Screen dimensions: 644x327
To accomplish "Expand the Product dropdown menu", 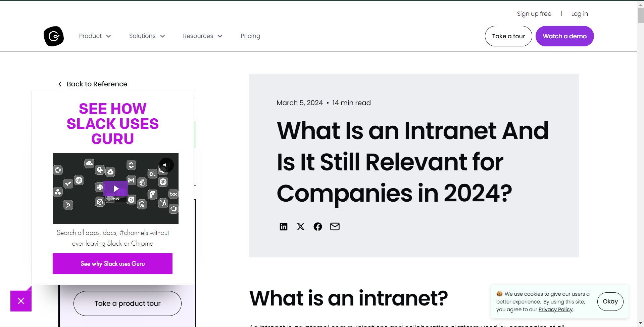I will click(95, 36).
